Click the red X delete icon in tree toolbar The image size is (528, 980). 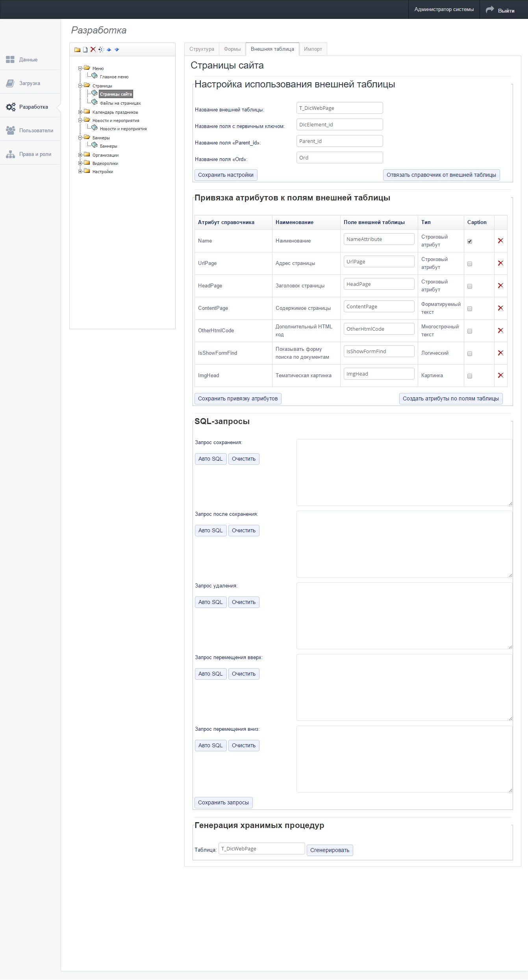(93, 50)
